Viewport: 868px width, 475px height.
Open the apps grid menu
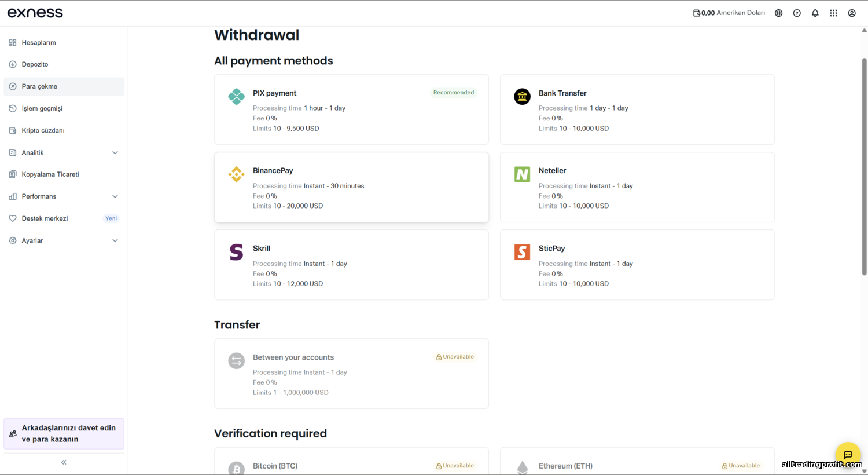833,13
